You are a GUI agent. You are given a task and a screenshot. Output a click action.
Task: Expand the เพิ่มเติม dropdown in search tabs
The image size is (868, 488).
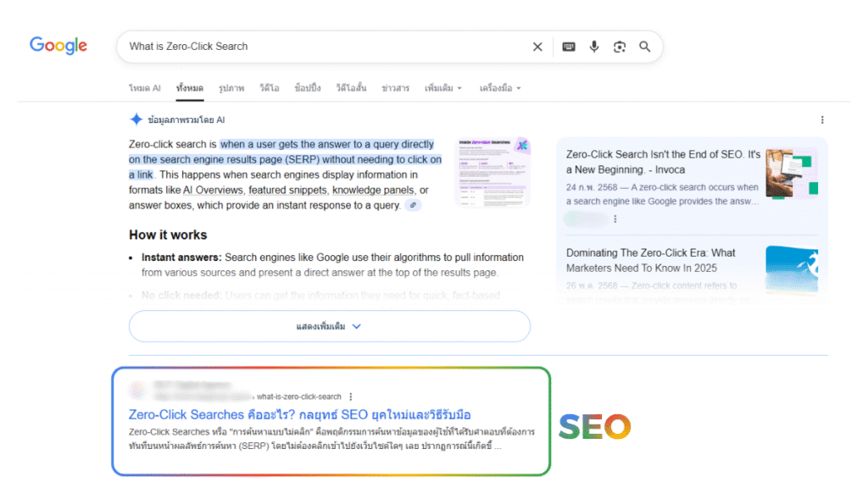[443, 88]
